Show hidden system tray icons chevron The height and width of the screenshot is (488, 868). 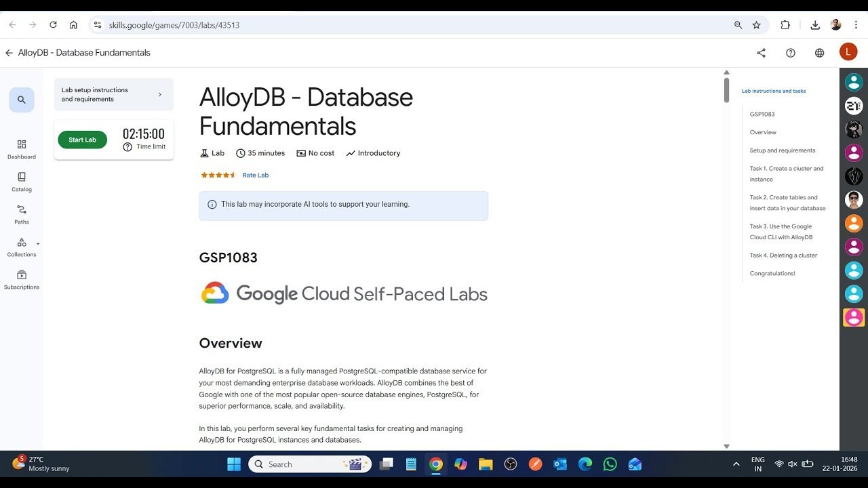(x=736, y=464)
